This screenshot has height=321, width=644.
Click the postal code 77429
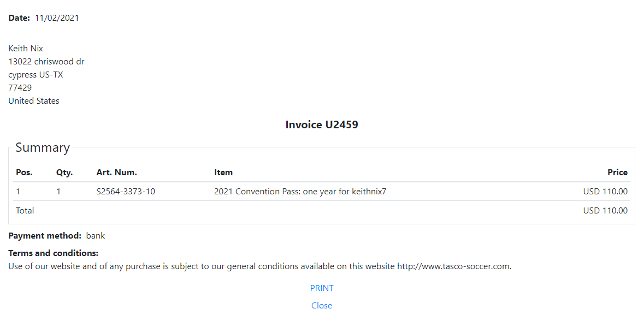[x=20, y=88]
